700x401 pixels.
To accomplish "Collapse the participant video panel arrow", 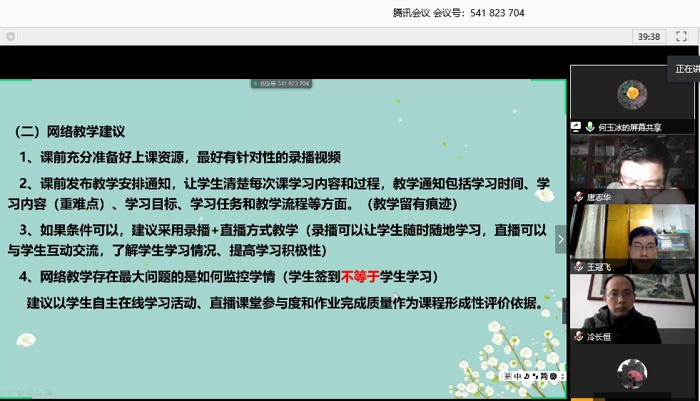I will pos(560,238).
